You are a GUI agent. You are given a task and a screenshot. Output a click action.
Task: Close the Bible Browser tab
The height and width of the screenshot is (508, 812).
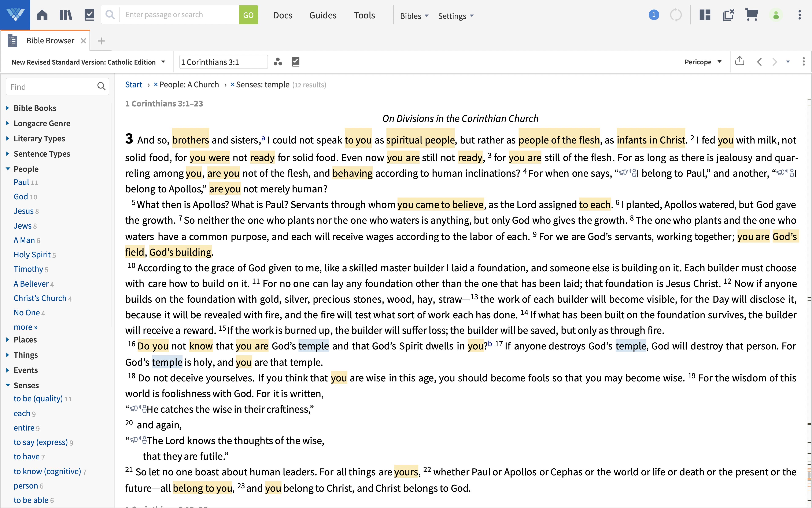[83, 41]
